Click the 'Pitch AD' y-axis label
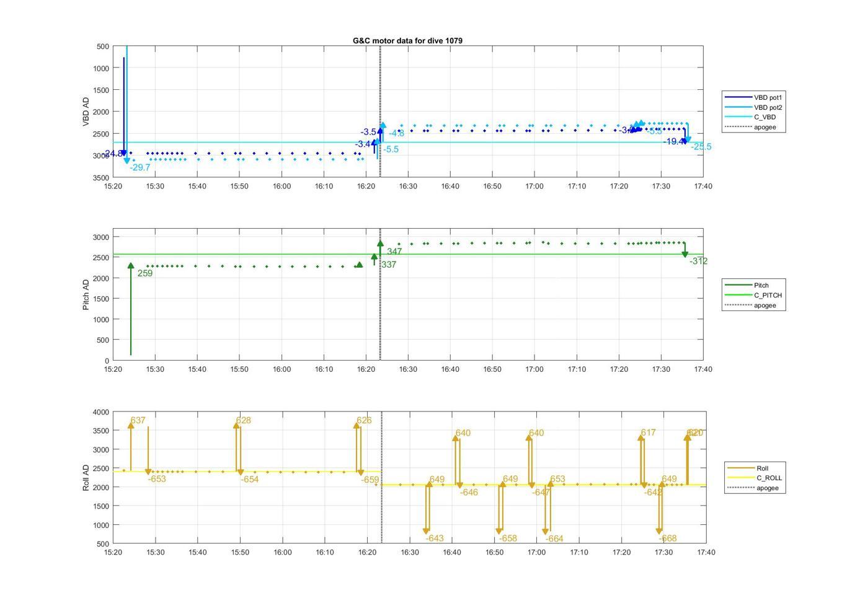Image resolution: width=868 pixels, height=611 pixels. coord(86,294)
